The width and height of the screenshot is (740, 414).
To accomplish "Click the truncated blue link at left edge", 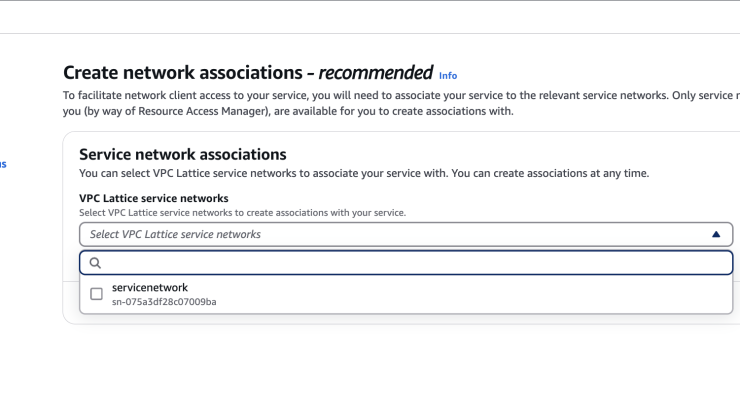I will (3, 164).
